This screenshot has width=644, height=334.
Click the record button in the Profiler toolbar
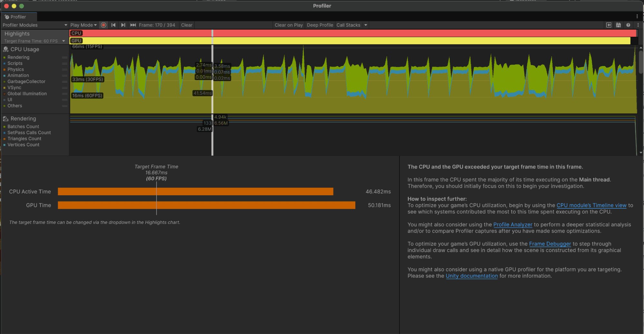pos(103,25)
